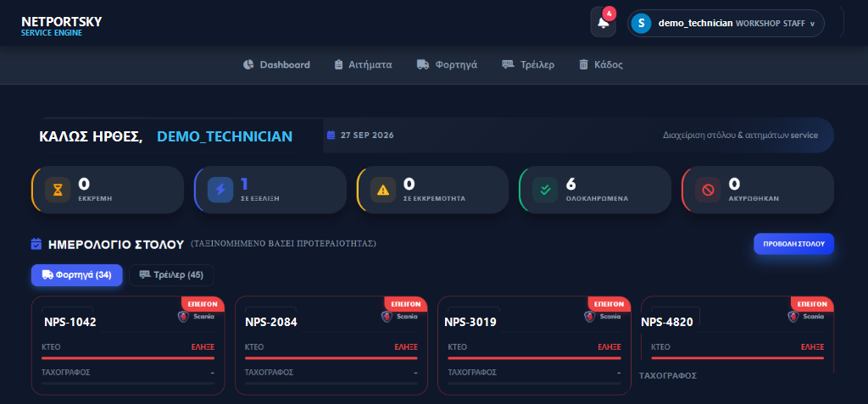Click the prohibited icon on ΑΚΥΡΩΘΗΚΑΝ card
The image size is (868, 404).
[708, 190]
